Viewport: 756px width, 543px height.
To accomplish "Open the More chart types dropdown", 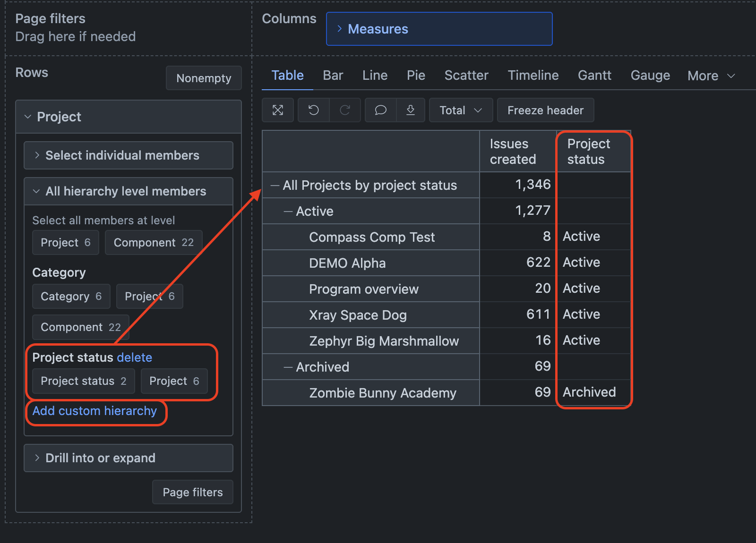I will 711,76.
